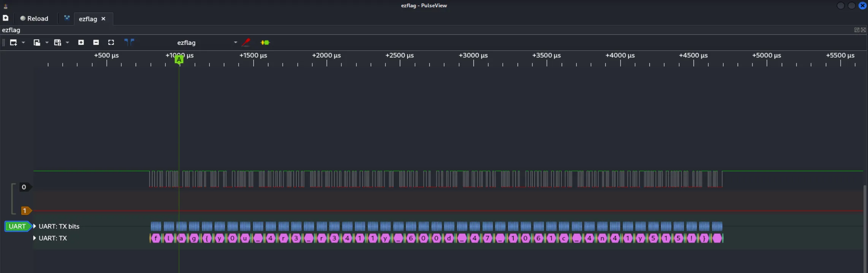Click the Save As toolbar icon
Screen dimensions: 868x273
click(57, 43)
